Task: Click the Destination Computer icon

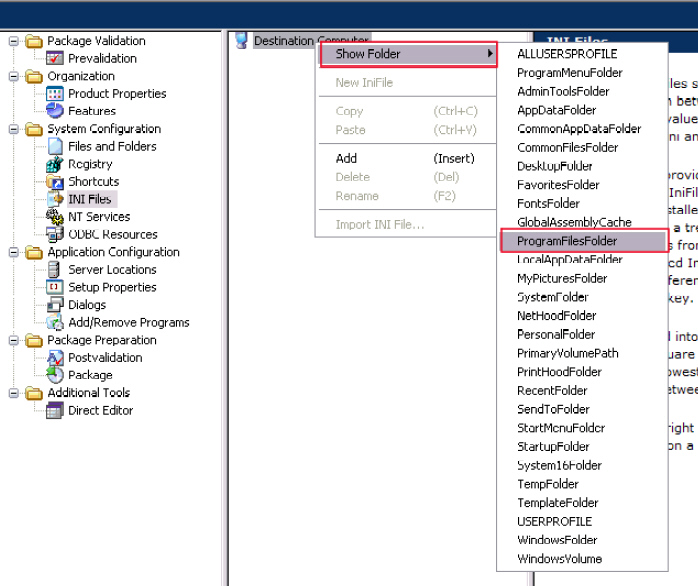Action: point(241,41)
